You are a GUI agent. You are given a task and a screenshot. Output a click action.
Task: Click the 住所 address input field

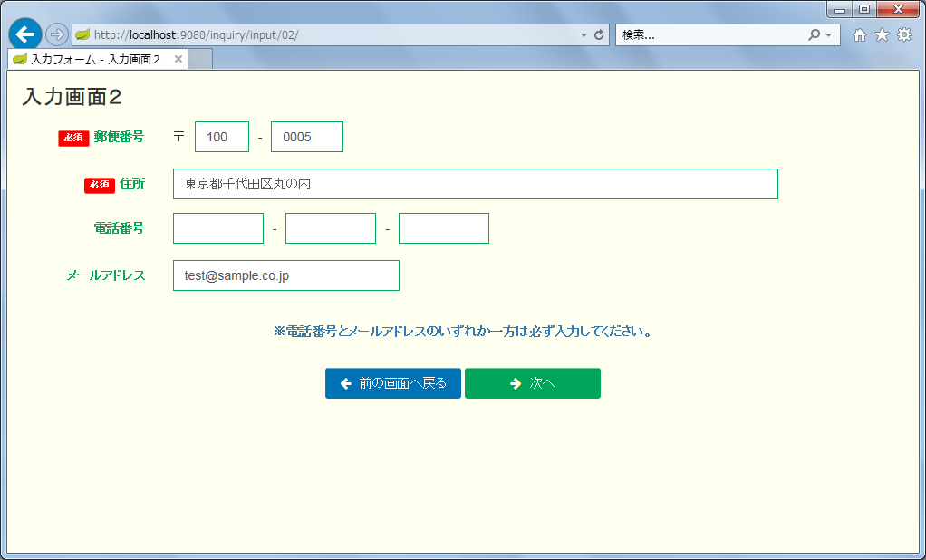point(476,184)
